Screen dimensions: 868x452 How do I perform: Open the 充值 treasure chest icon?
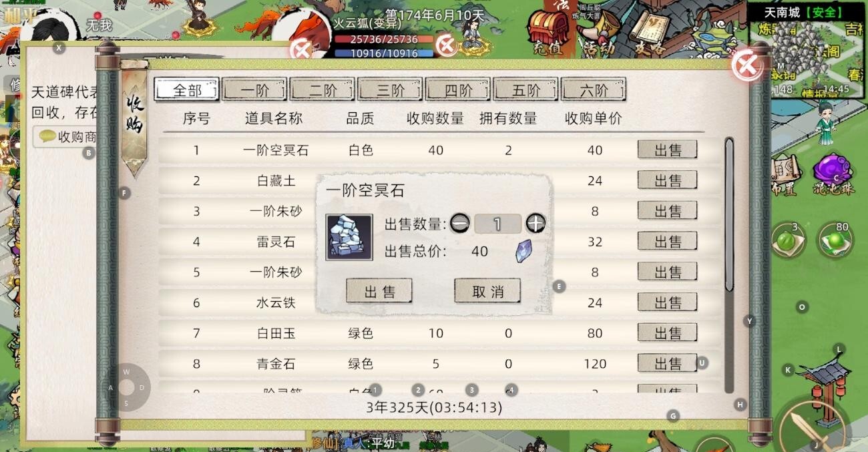click(x=548, y=33)
